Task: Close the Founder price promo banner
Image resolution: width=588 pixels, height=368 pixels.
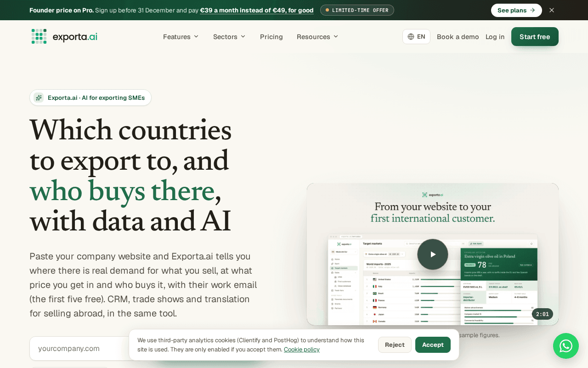Action: (552, 10)
